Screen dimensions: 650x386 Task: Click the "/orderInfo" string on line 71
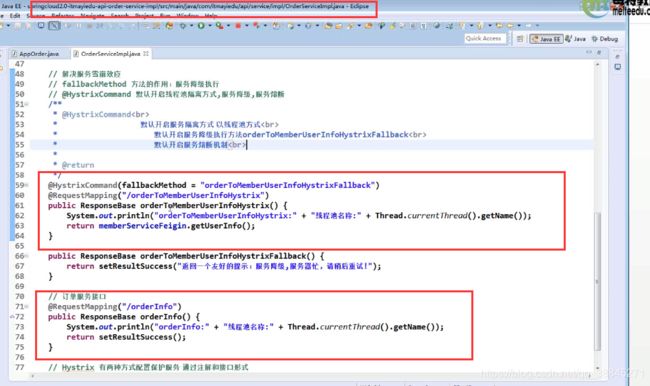pos(149,306)
